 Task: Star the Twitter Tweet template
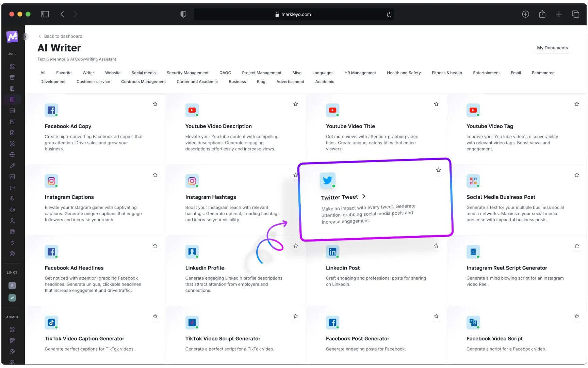(x=438, y=170)
